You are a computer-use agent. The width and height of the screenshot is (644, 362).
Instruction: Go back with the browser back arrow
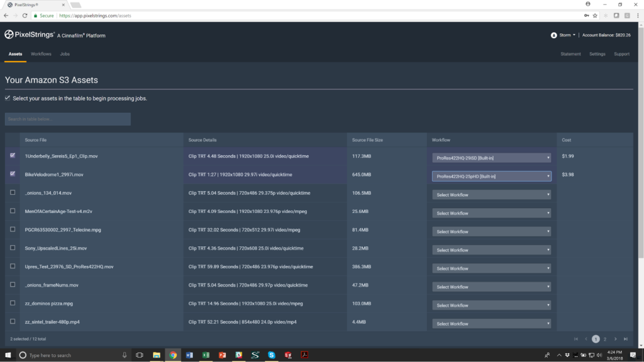(6, 16)
